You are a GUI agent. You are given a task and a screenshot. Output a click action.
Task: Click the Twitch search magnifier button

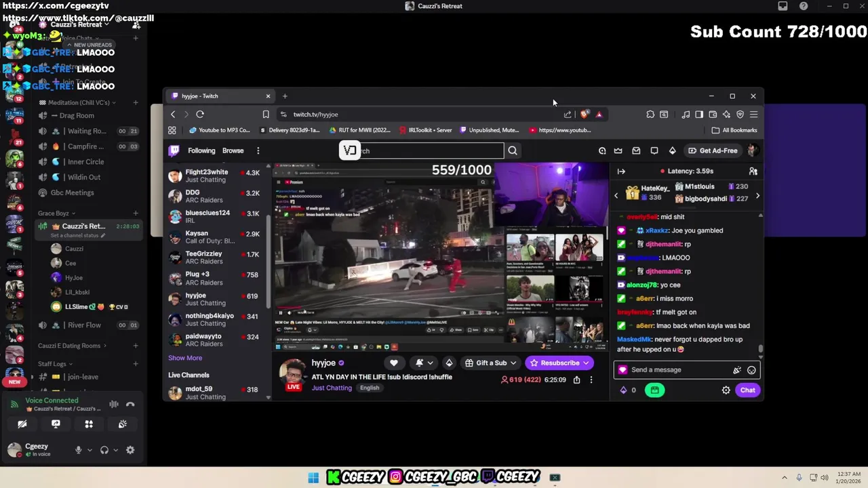pyautogui.click(x=513, y=151)
